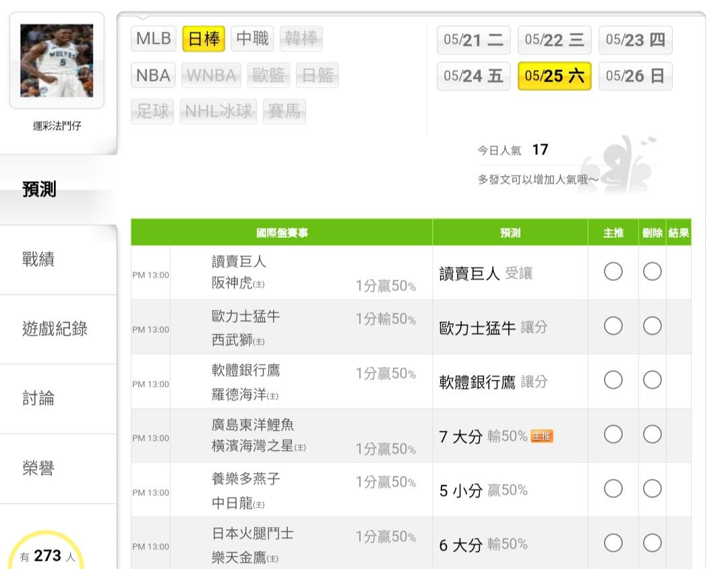Open the NHL冰球 category tab
The height and width of the screenshot is (569, 728).
(x=218, y=111)
